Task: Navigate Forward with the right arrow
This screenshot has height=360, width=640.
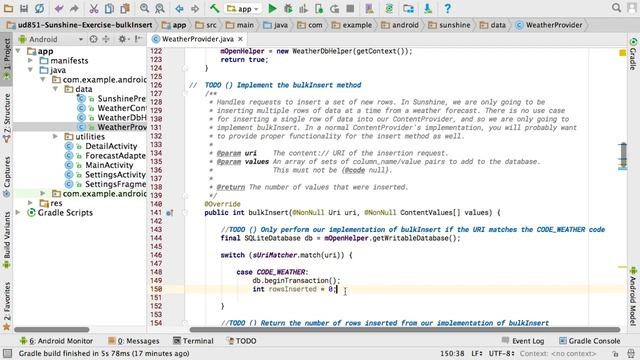Action: [x=195, y=8]
